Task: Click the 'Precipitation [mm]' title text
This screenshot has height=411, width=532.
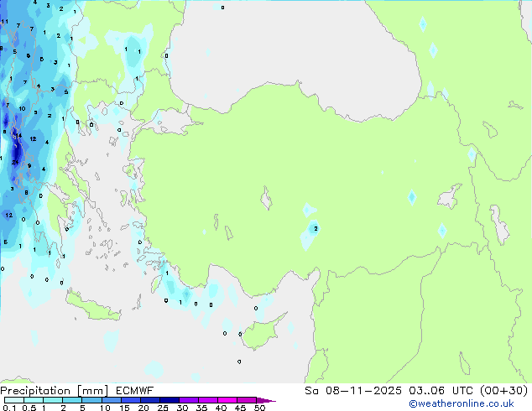Action: (x=54, y=391)
